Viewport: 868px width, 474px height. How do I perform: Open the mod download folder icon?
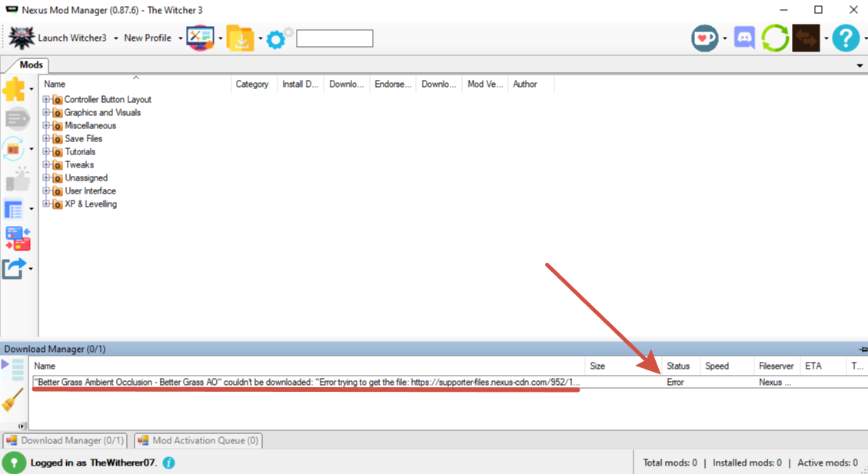point(240,38)
